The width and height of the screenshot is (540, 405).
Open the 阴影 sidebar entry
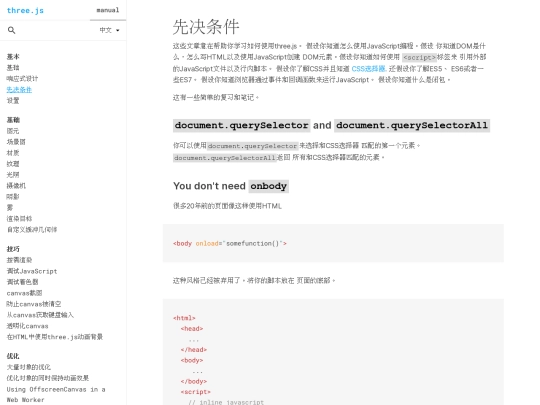point(13,197)
